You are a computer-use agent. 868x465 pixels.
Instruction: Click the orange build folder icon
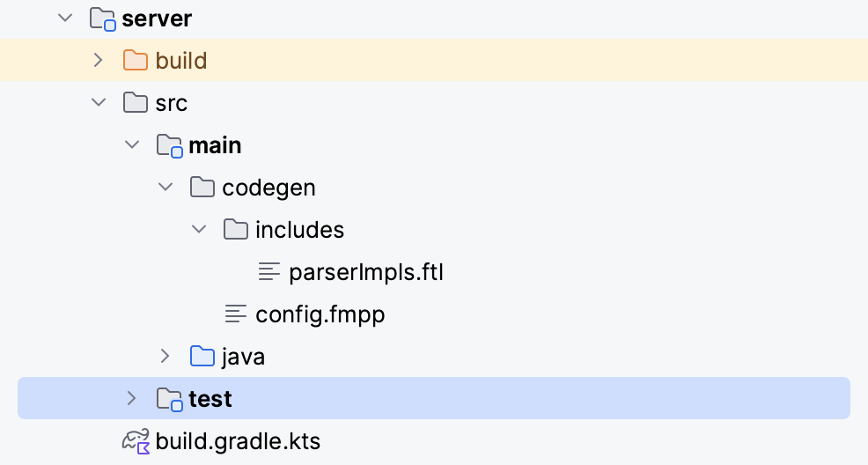[136, 61]
